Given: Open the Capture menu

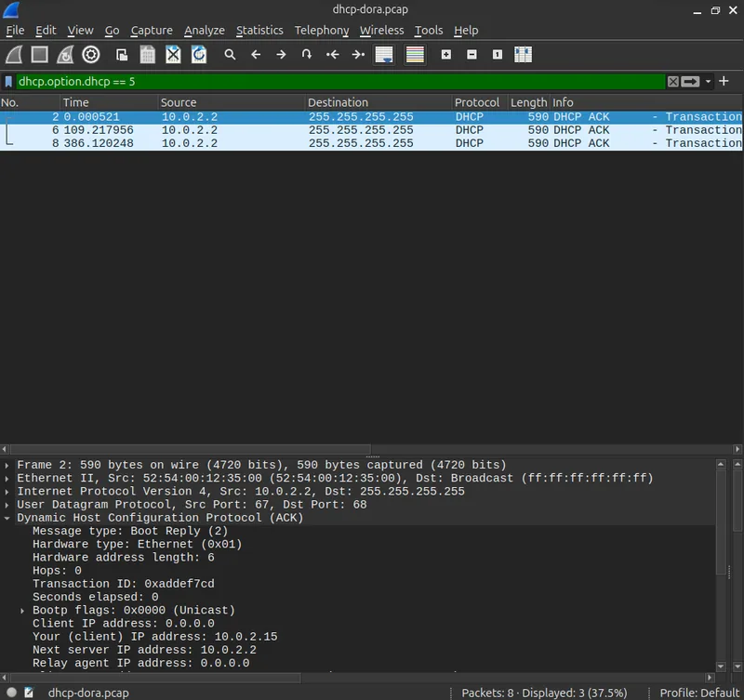Looking at the screenshot, I should coord(152,31).
